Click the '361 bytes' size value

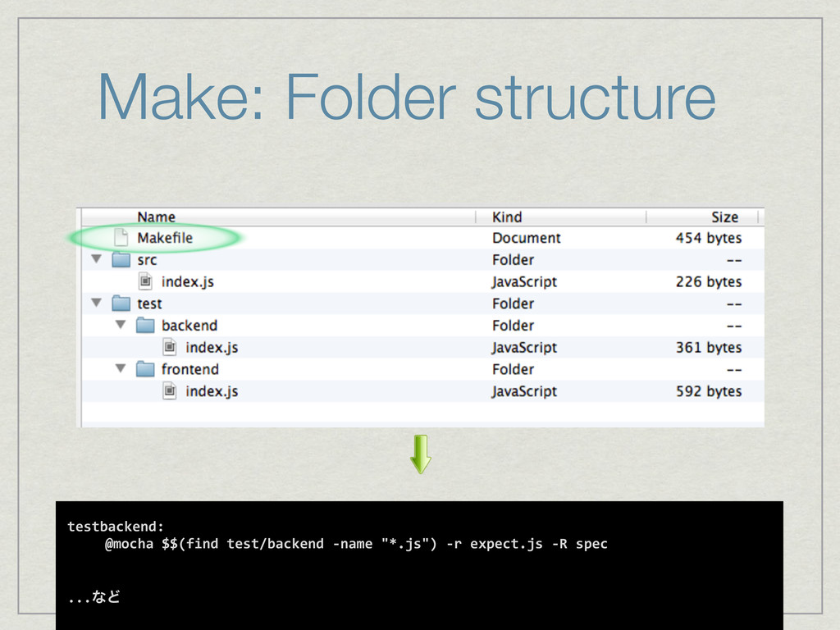pos(709,348)
